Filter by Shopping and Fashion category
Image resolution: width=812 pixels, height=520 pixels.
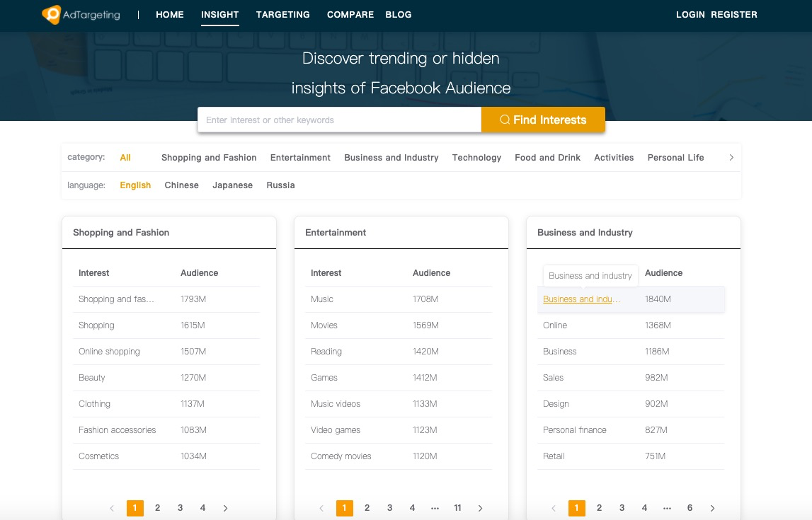209,158
